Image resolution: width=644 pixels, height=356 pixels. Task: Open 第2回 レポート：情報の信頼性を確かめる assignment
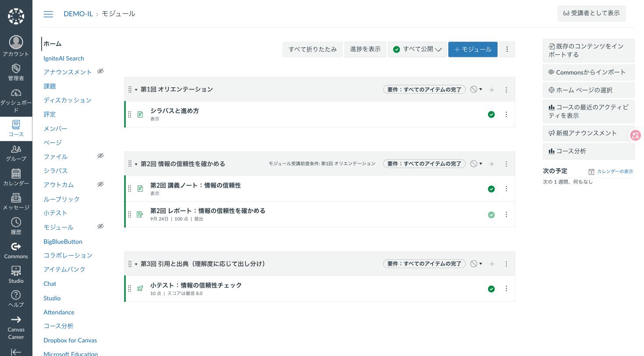[x=208, y=211]
